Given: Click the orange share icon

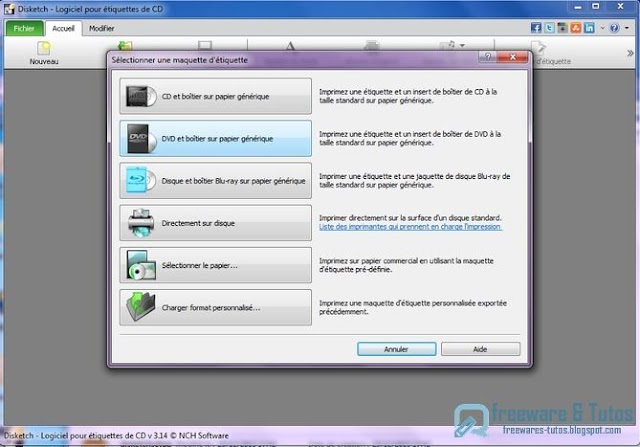Looking at the screenshot, I should pyautogui.click(x=576, y=28).
